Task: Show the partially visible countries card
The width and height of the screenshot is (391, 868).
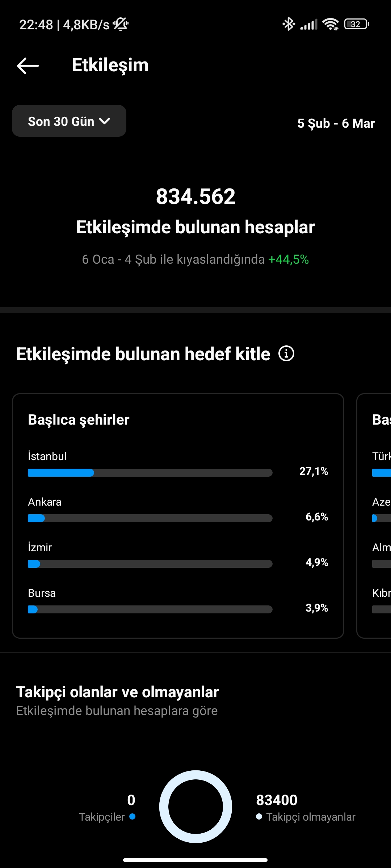Action: point(374,516)
